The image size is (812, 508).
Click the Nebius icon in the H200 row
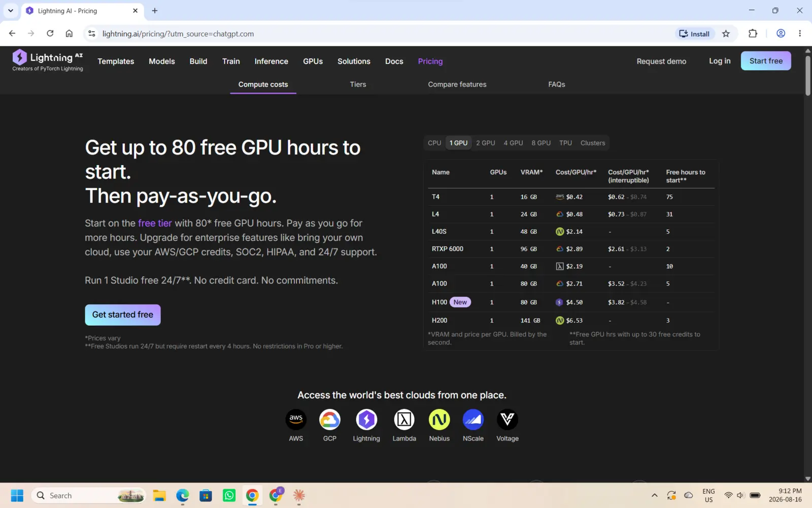pyautogui.click(x=560, y=321)
